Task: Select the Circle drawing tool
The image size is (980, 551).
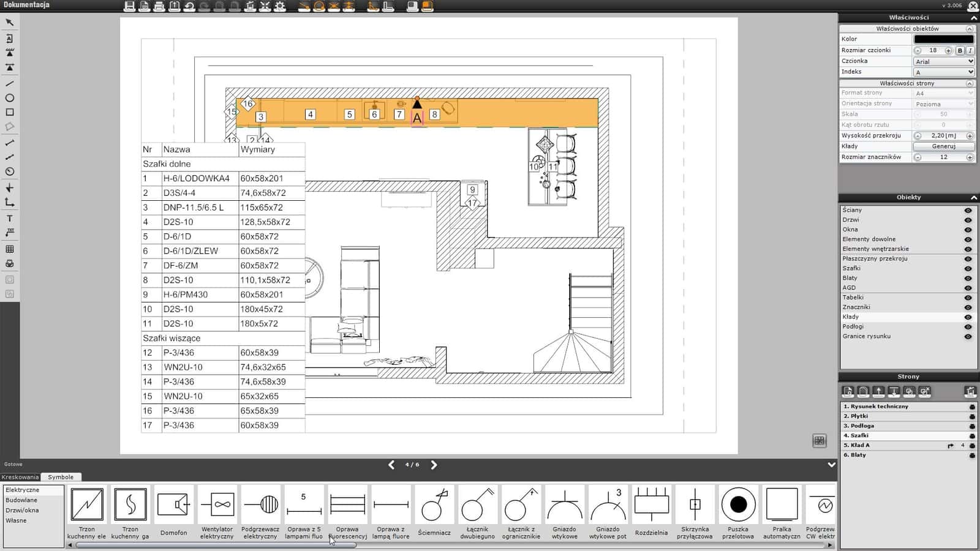Action: [10, 98]
